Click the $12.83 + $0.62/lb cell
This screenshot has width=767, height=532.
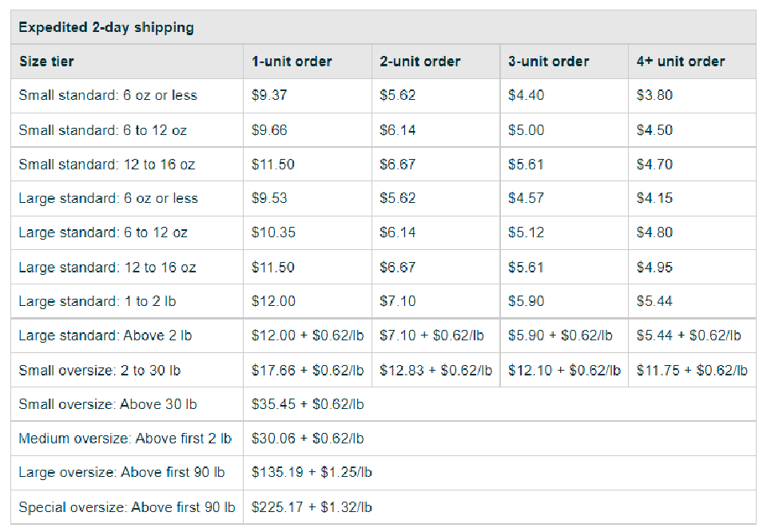[x=436, y=370]
